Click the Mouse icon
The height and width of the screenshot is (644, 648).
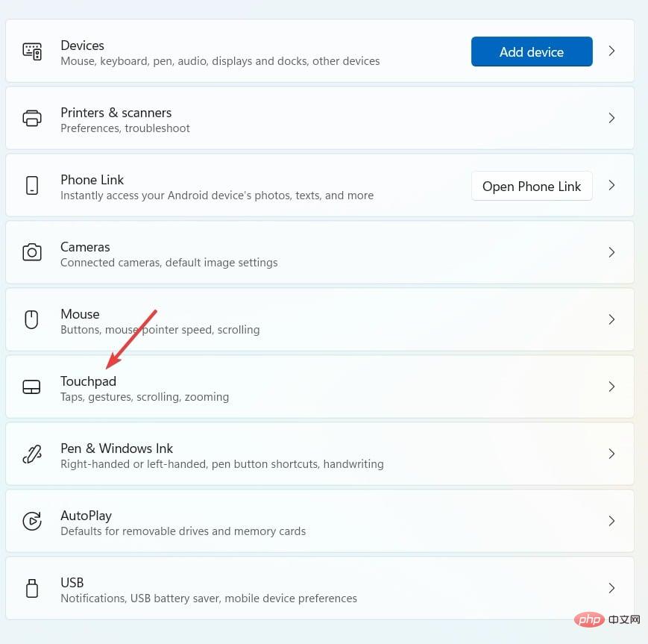[x=32, y=319]
